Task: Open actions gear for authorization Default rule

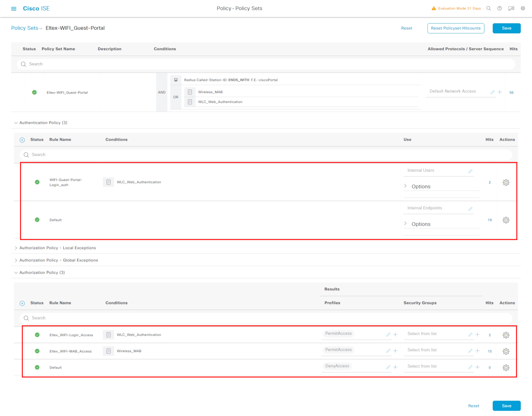Action: coord(506,368)
